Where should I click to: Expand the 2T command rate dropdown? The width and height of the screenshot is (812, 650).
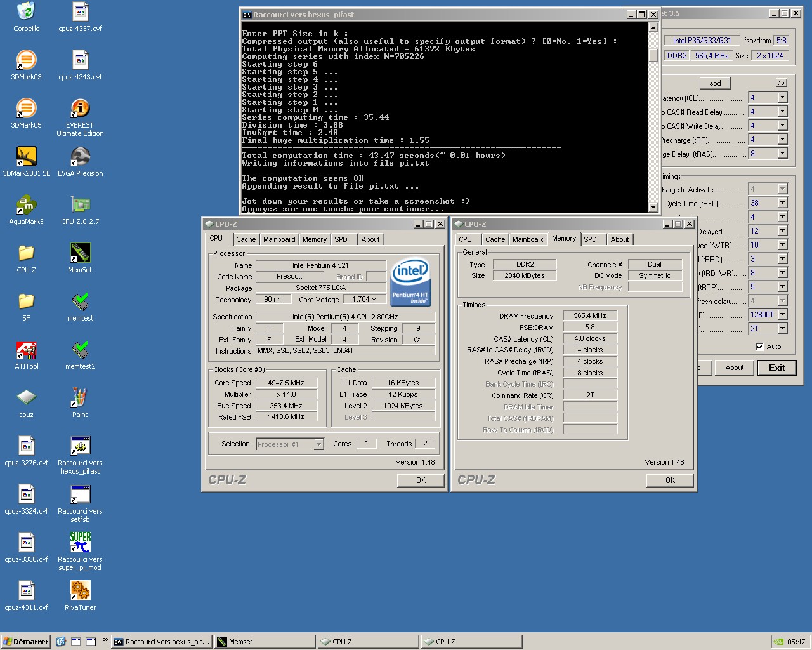782,329
